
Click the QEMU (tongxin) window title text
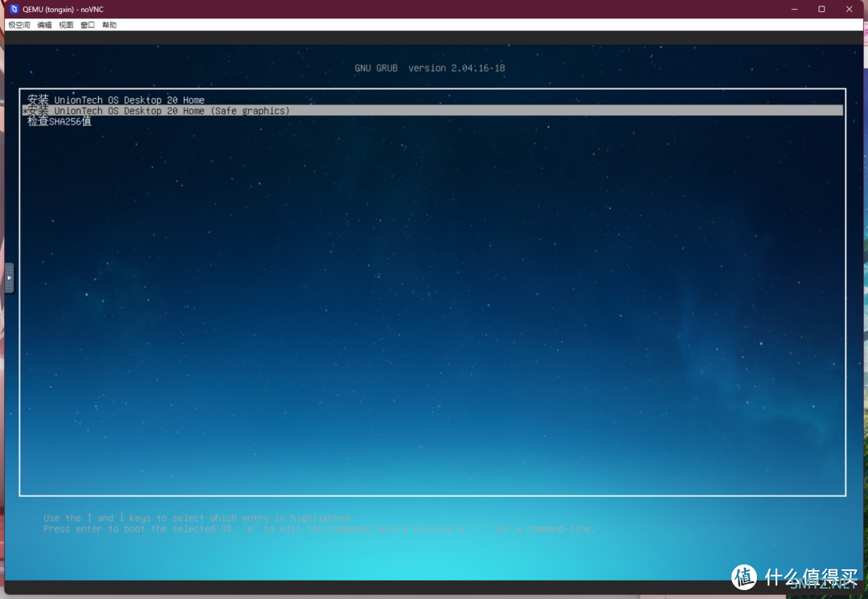pyautogui.click(x=63, y=10)
